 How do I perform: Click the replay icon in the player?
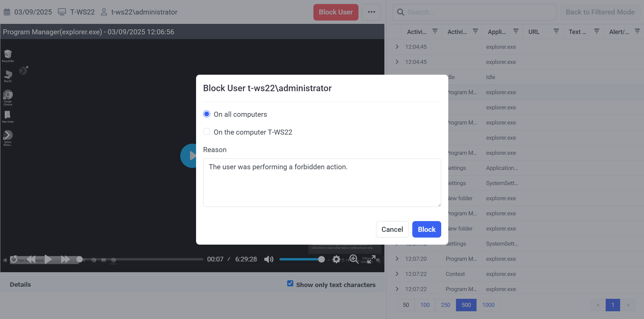pos(14,259)
